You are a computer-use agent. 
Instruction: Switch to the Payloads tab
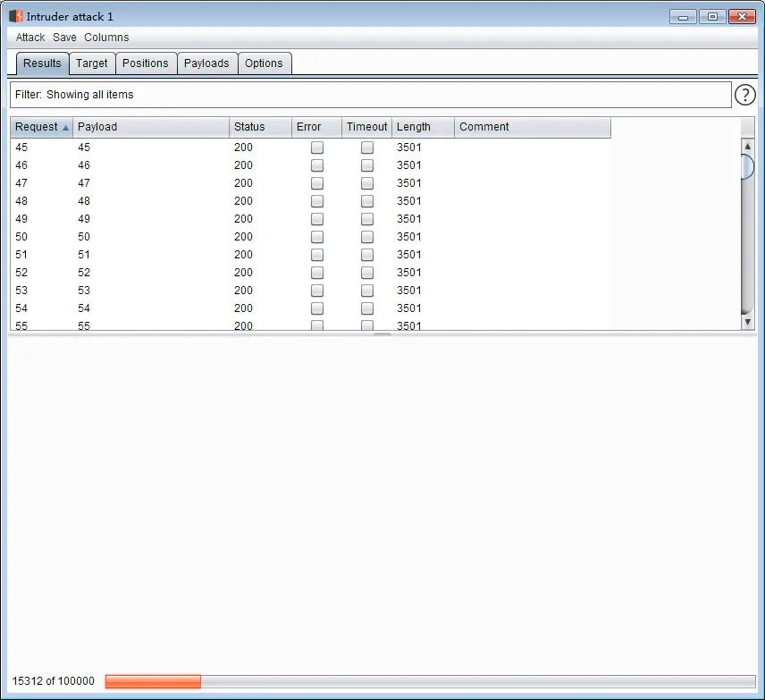pos(206,63)
